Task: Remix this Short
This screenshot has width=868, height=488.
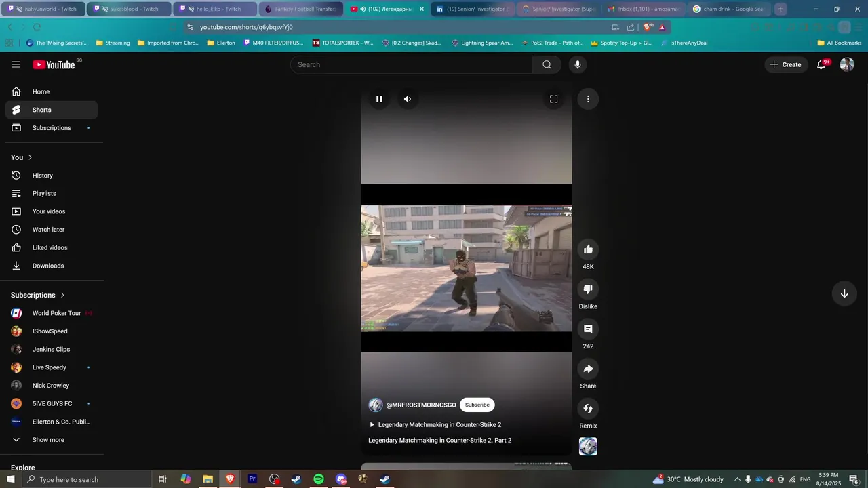Action: 588,409
